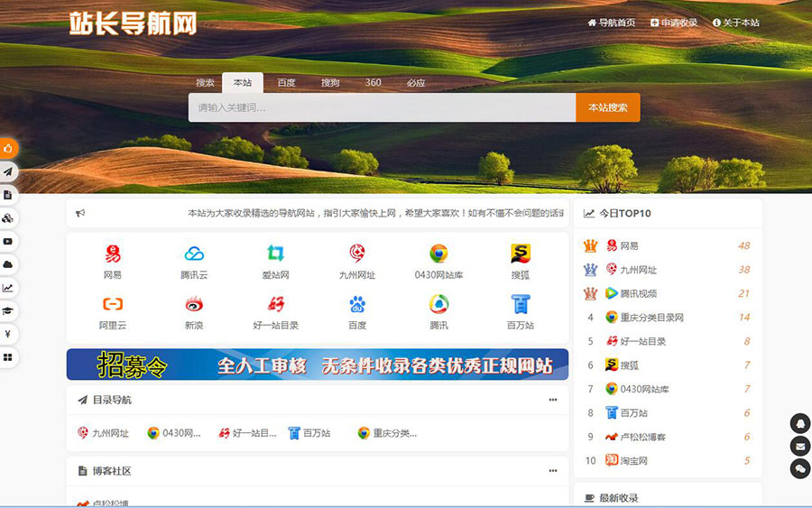The height and width of the screenshot is (508, 812).
Task: Go to 关于本站 in the header
Action: point(736,23)
